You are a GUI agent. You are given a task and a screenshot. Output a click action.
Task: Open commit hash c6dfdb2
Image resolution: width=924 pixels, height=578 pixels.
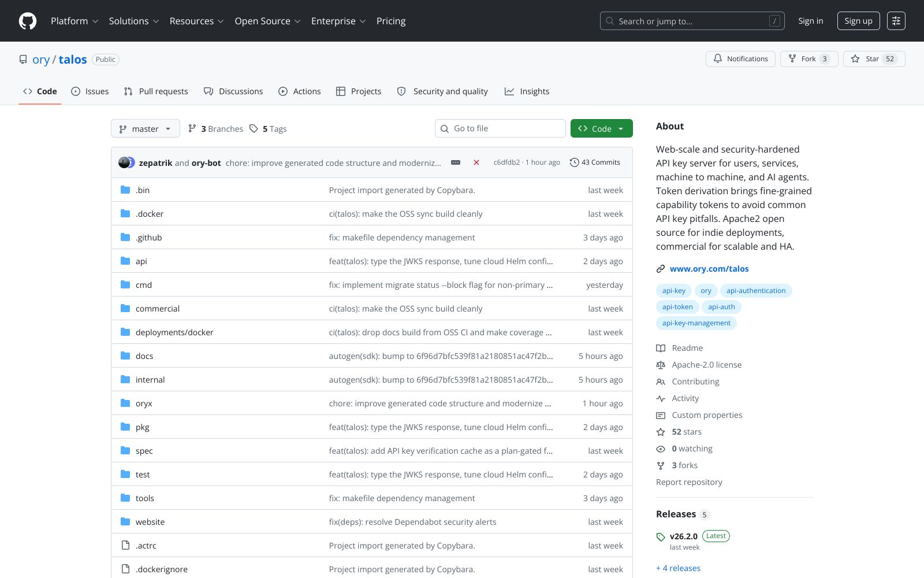pyautogui.click(x=506, y=162)
